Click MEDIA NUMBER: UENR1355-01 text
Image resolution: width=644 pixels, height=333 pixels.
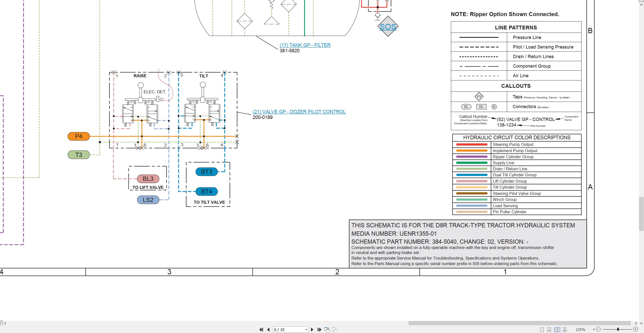[394, 234]
